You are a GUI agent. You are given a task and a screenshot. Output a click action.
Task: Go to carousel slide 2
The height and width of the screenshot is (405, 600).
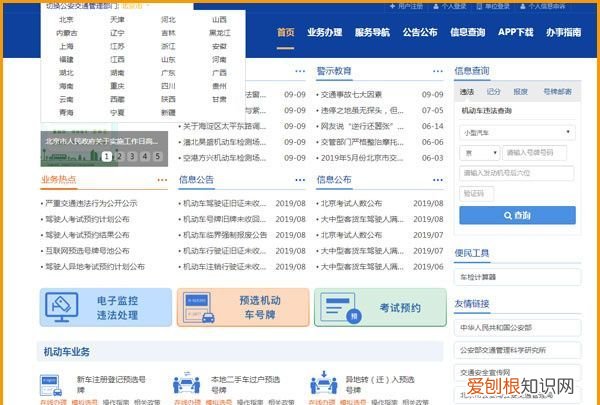point(119,156)
